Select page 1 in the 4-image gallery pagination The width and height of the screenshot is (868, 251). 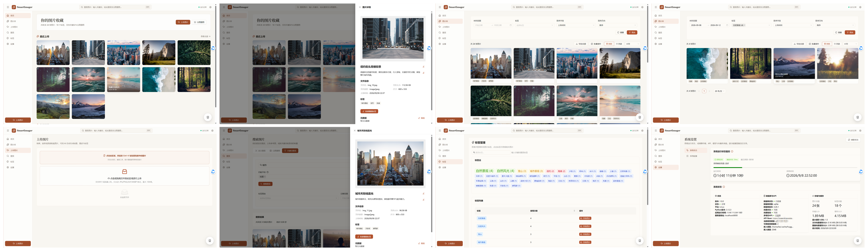point(704,91)
